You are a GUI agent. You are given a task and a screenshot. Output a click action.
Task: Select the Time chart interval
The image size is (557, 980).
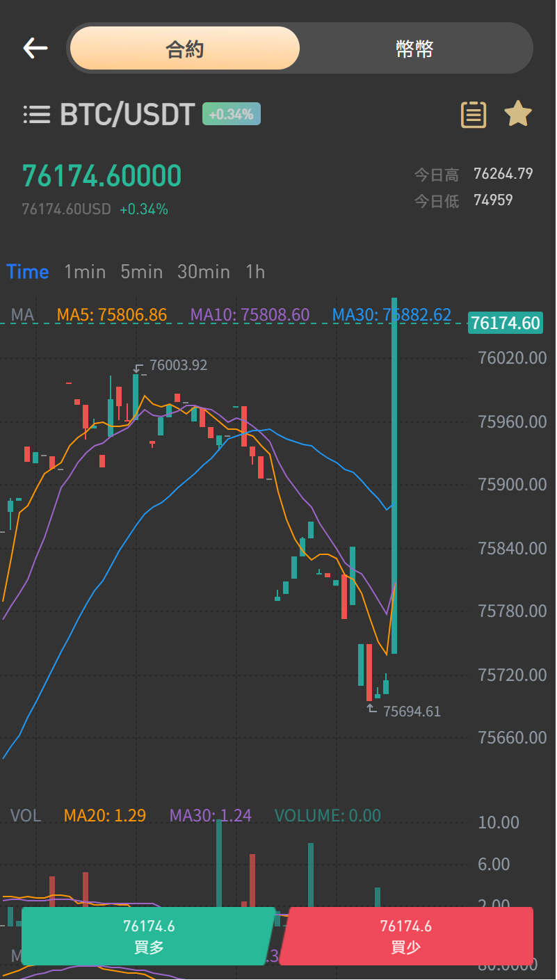(x=28, y=272)
